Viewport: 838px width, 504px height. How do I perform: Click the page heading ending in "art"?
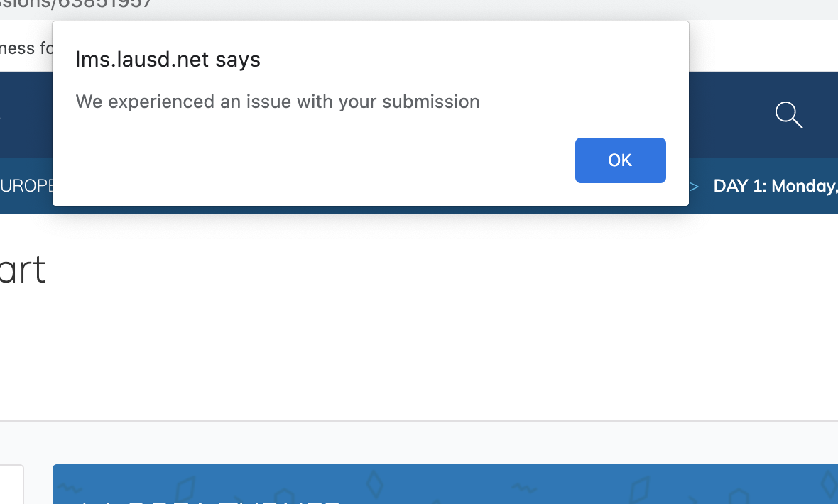pyautogui.click(x=23, y=270)
